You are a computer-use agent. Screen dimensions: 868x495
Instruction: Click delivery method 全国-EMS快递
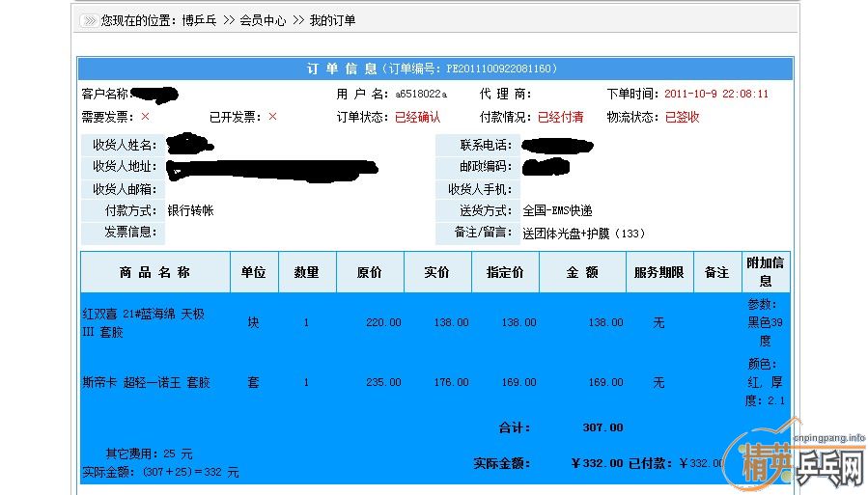(x=557, y=210)
